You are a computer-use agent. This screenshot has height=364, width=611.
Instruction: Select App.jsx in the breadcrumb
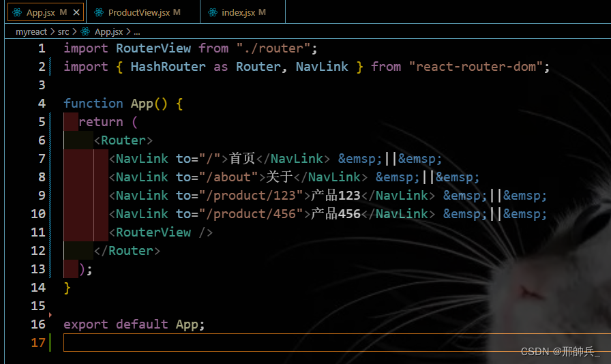108,31
